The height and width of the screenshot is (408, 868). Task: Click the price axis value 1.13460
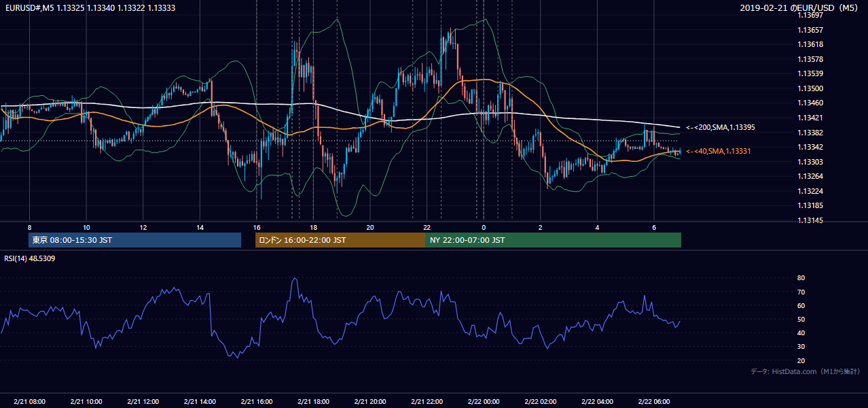(810, 103)
